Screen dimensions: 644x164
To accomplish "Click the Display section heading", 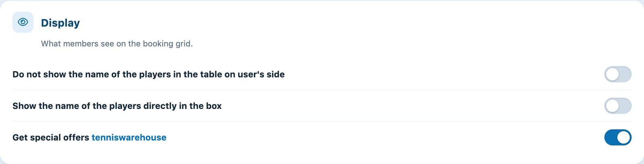I will pyautogui.click(x=60, y=23).
